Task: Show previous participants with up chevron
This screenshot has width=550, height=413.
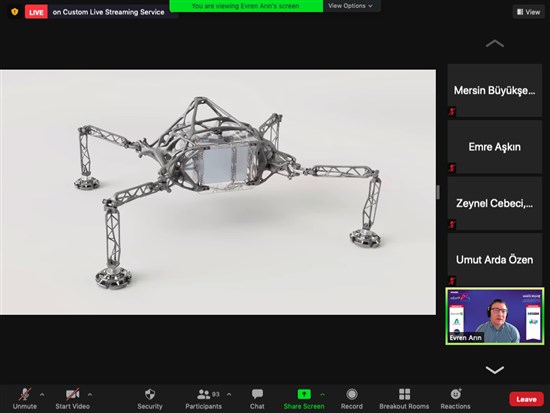Action: [x=495, y=44]
